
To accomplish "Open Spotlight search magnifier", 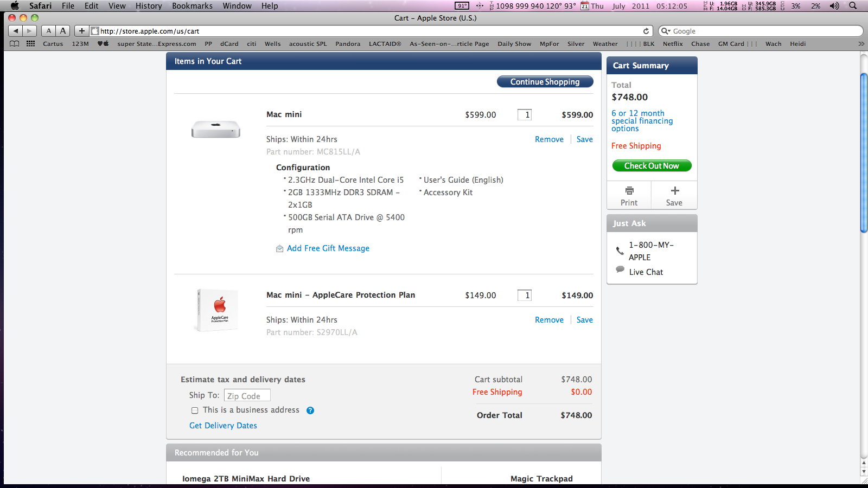I will pos(853,6).
